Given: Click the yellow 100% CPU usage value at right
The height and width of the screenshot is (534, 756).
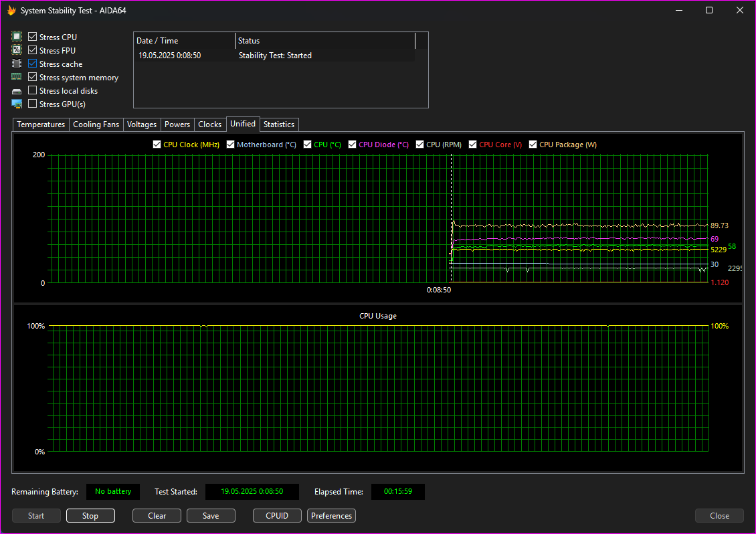Looking at the screenshot, I should tap(720, 326).
